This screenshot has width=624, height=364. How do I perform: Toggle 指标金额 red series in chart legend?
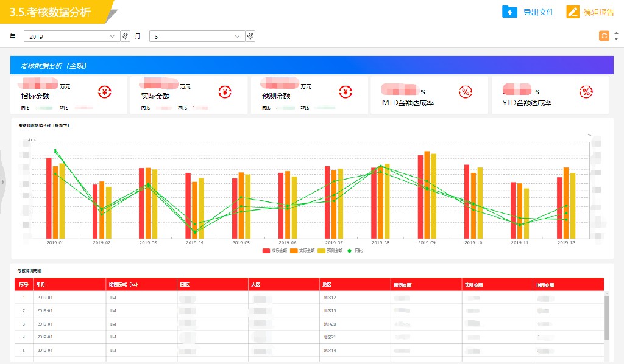point(275,251)
